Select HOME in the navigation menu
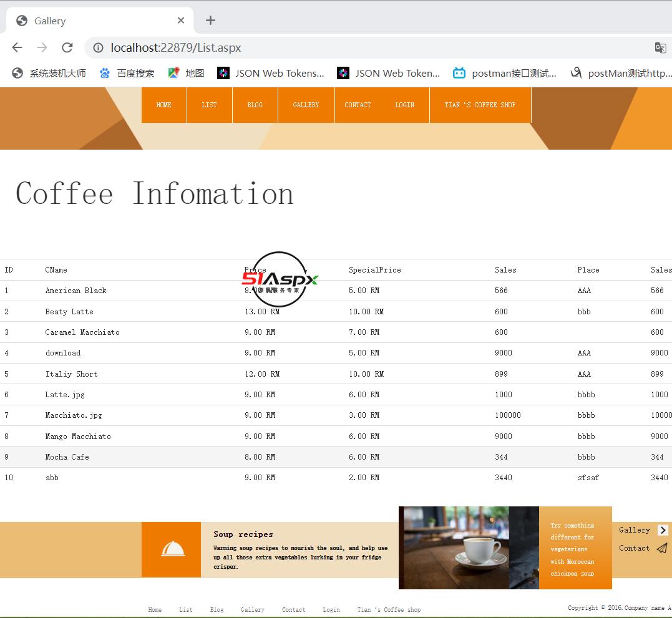The image size is (672, 618). 163,105
